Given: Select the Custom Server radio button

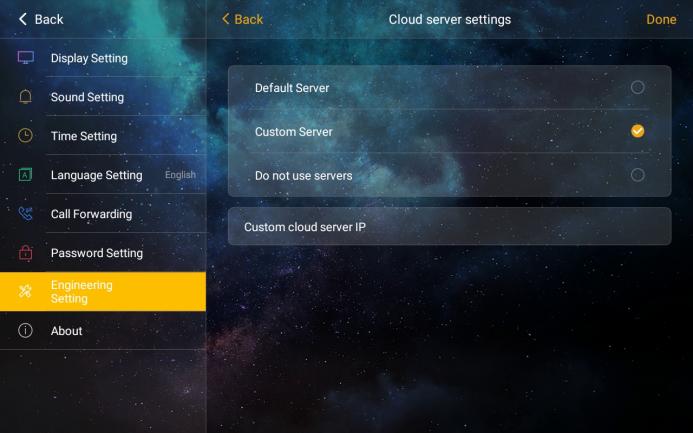Looking at the screenshot, I should (x=637, y=131).
